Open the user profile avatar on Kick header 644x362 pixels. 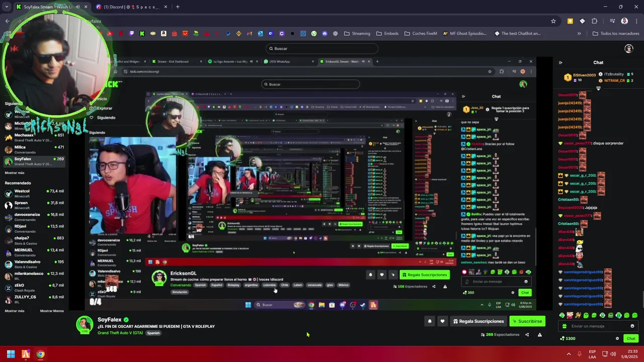[x=628, y=48]
